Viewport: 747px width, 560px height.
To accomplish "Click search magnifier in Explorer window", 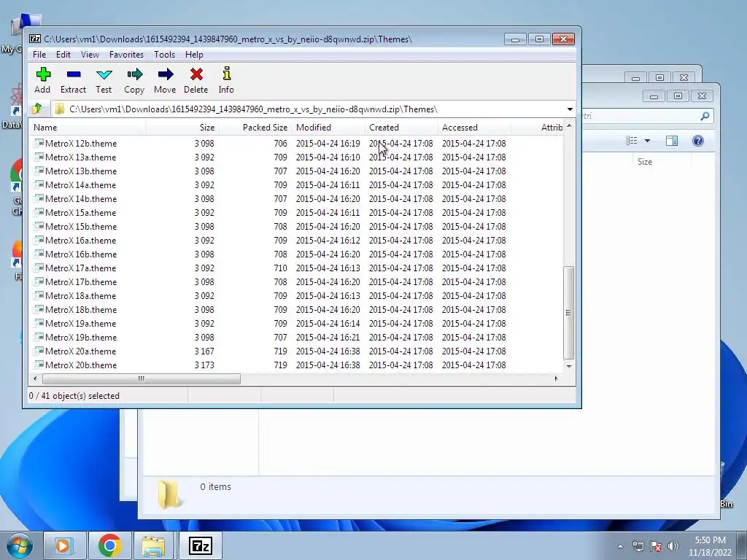I will [705, 116].
